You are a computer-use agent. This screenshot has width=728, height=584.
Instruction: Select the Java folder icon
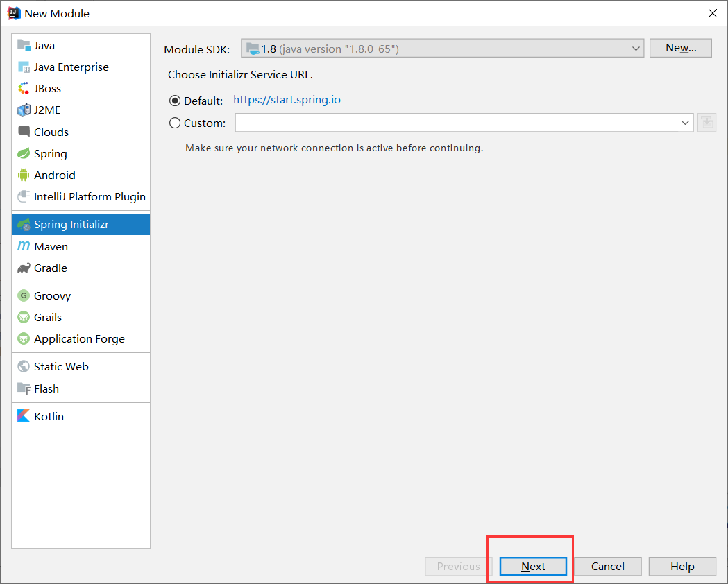24,45
